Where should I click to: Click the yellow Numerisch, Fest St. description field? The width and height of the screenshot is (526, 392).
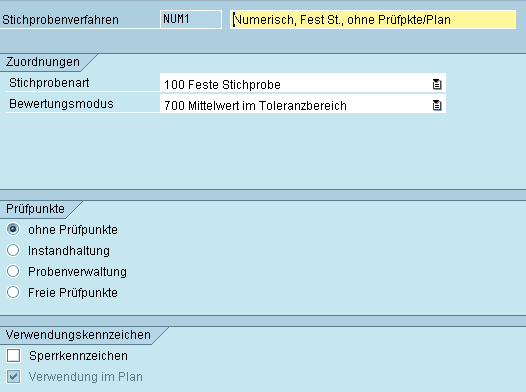[x=373, y=19]
